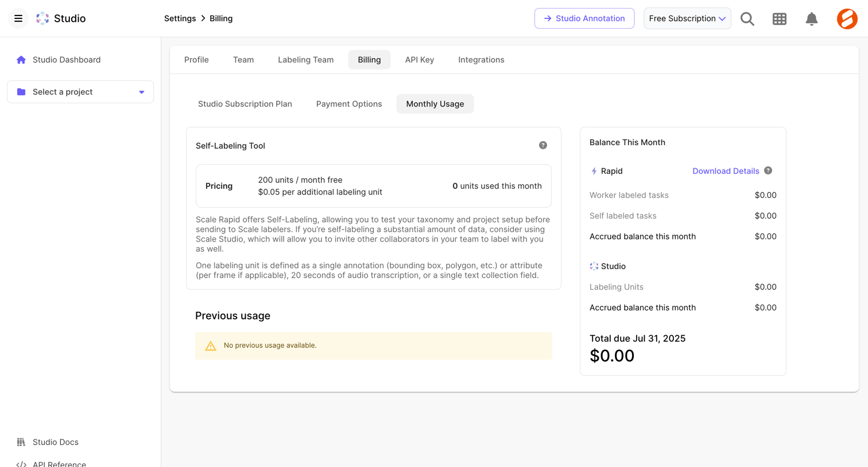Click the Worker labeled tasks row label
The image size is (868, 467).
pos(629,195)
